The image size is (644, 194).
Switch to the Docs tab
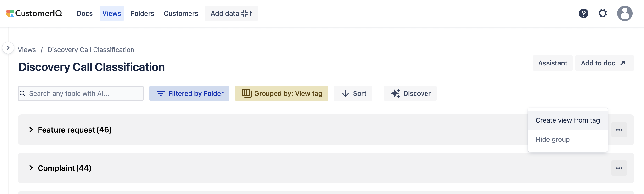[x=84, y=13]
